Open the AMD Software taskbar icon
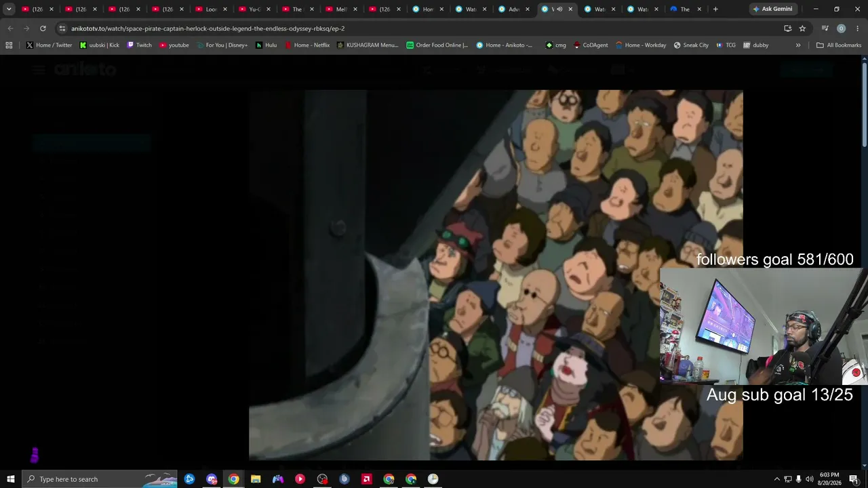868x488 pixels. (367, 479)
